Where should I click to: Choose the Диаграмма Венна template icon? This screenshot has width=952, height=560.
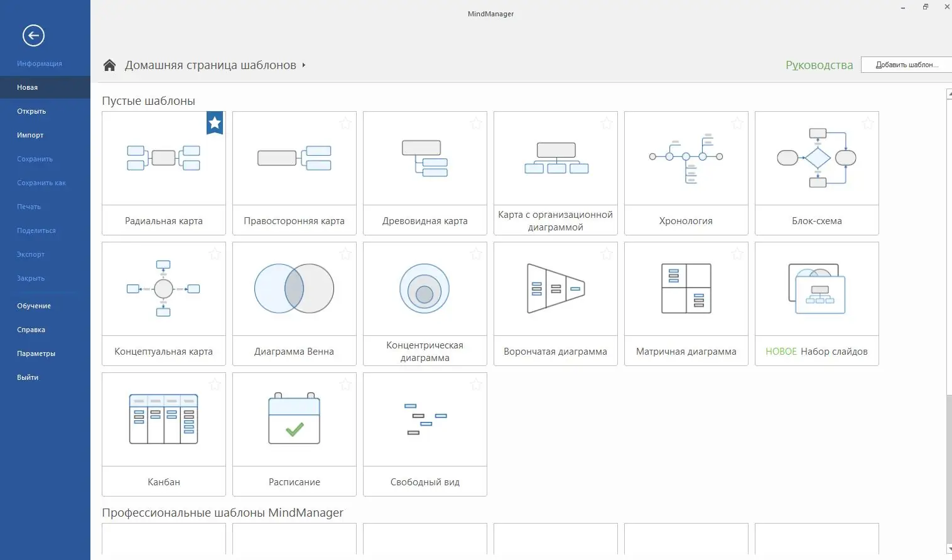click(x=294, y=289)
